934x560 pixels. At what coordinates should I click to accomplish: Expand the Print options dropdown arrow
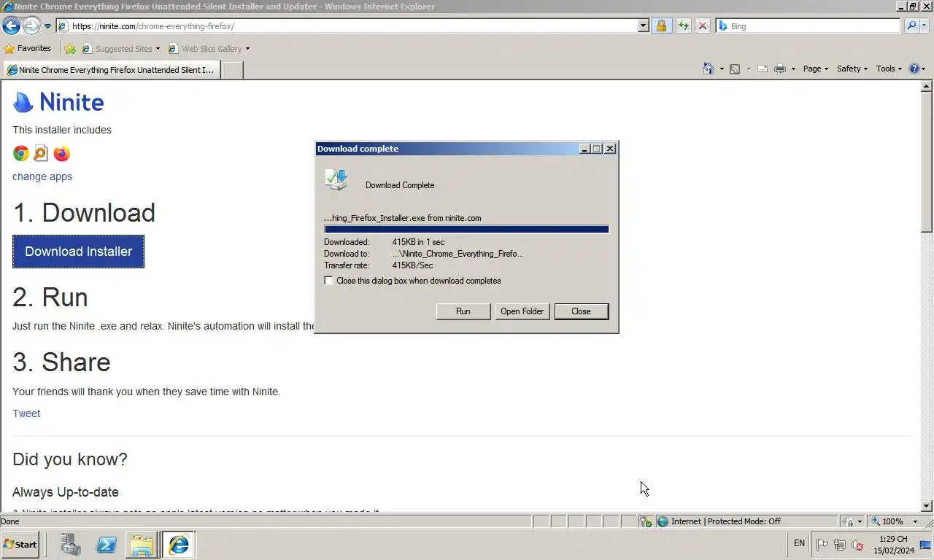[x=793, y=69]
